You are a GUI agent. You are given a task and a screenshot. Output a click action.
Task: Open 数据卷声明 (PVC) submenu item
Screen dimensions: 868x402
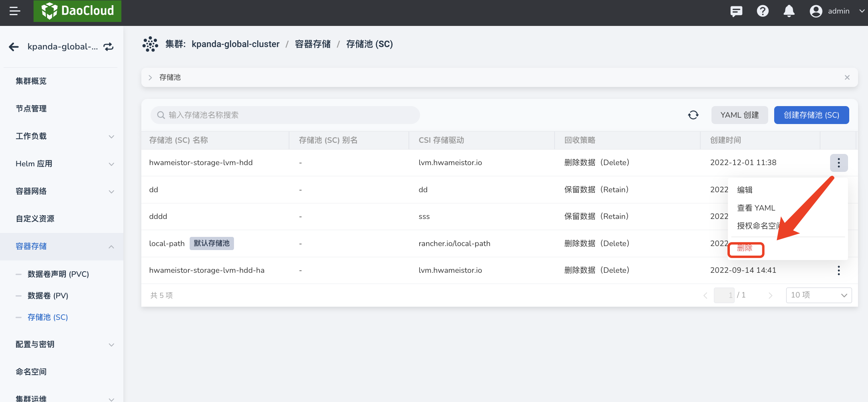pos(58,274)
